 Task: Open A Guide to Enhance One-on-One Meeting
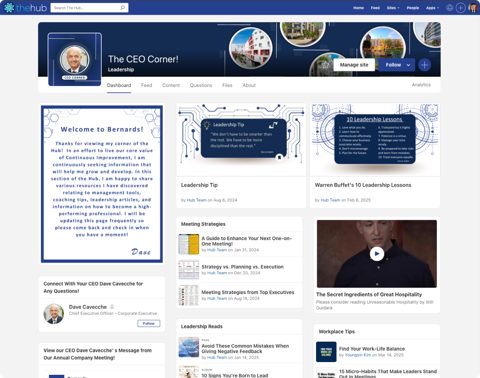247,241
